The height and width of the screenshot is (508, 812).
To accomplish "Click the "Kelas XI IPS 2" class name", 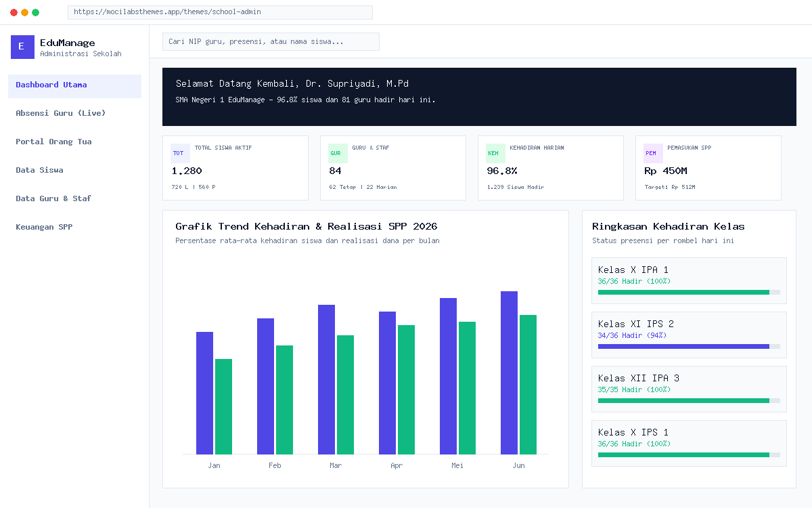I will tap(636, 324).
